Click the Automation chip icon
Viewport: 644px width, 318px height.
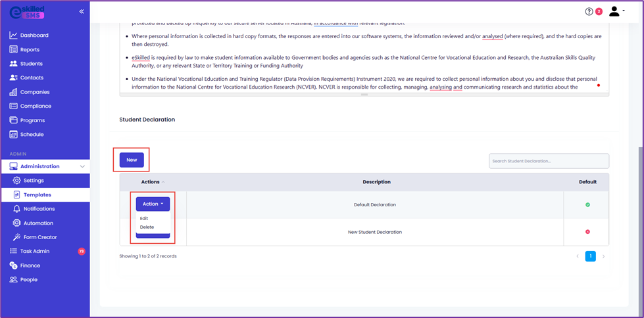click(17, 223)
